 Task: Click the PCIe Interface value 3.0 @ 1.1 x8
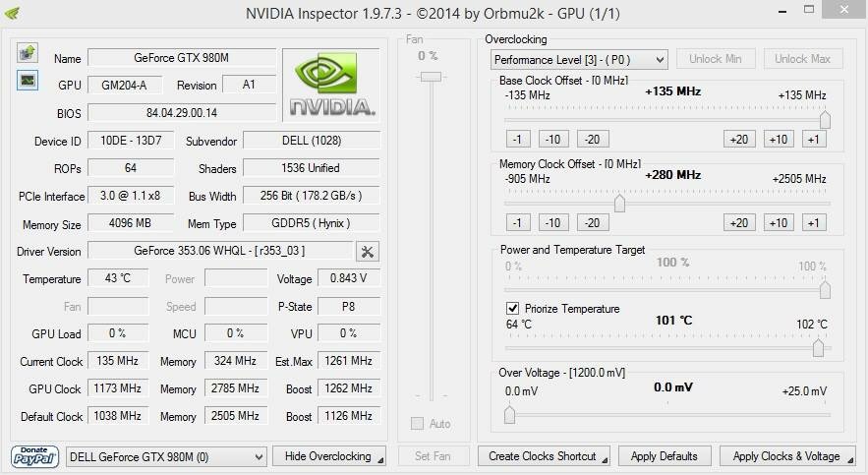(x=131, y=196)
